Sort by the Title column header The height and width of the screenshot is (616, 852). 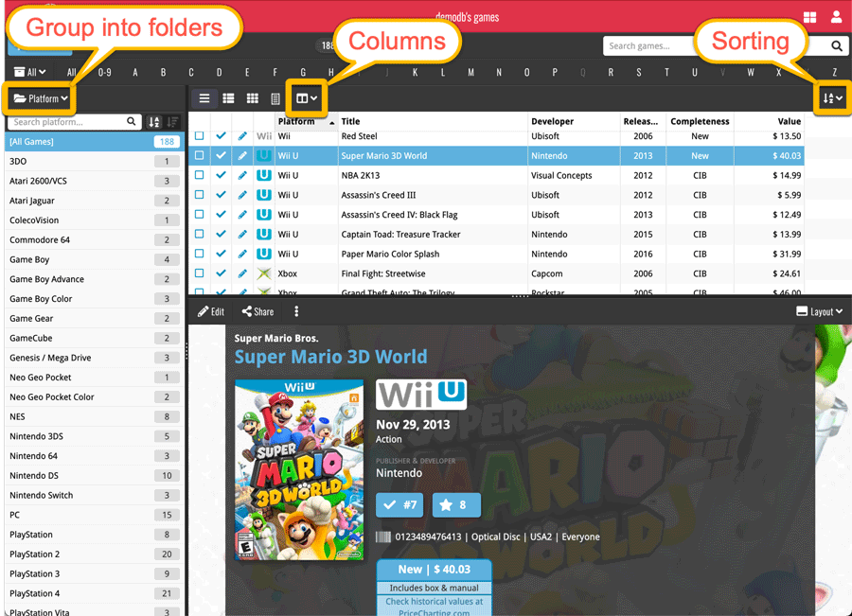433,122
